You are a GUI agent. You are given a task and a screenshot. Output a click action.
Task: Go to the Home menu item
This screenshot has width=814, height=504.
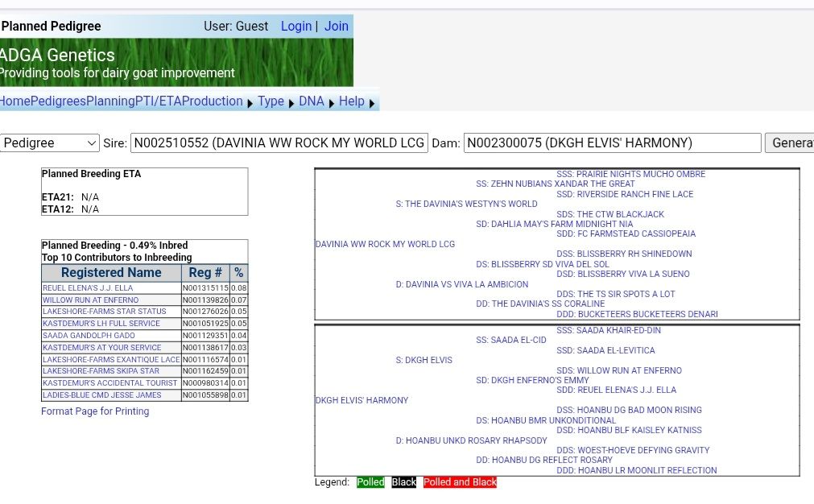pyautogui.click(x=15, y=101)
